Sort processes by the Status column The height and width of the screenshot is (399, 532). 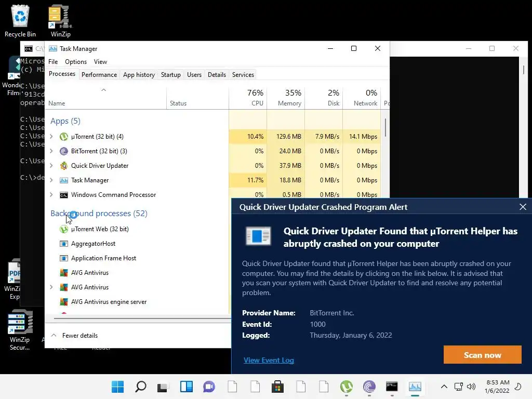click(198, 98)
